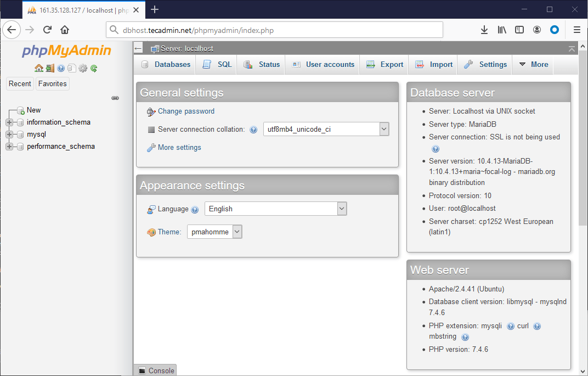
Task: Click the help bubble next to Language
Action: pos(196,209)
